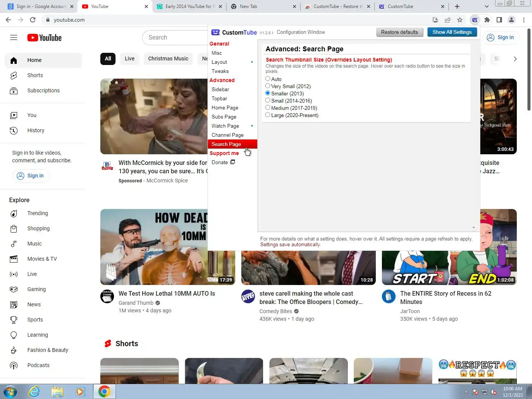Screen dimensions: 532x399
Task: Open the Sports trophy icon
Action: coord(14,320)
